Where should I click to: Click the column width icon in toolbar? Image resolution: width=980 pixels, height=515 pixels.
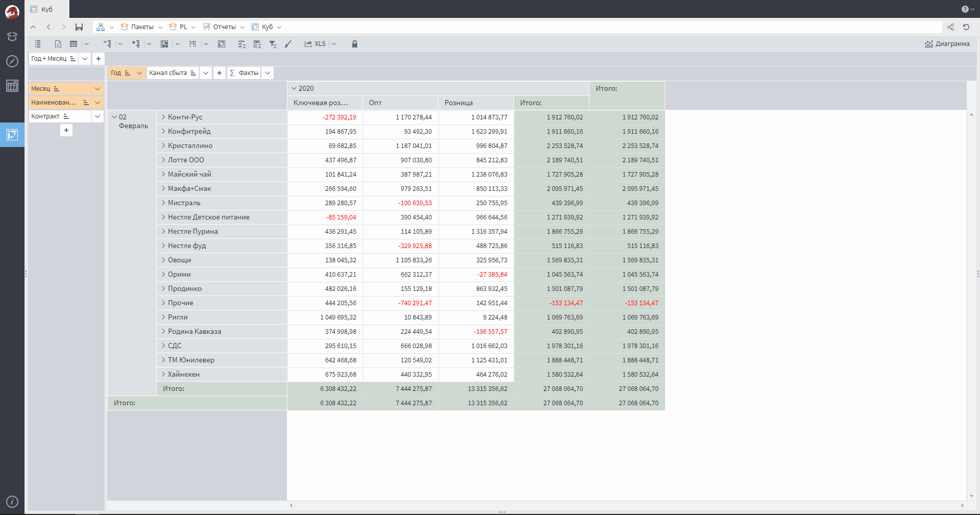tap(193, 44)
